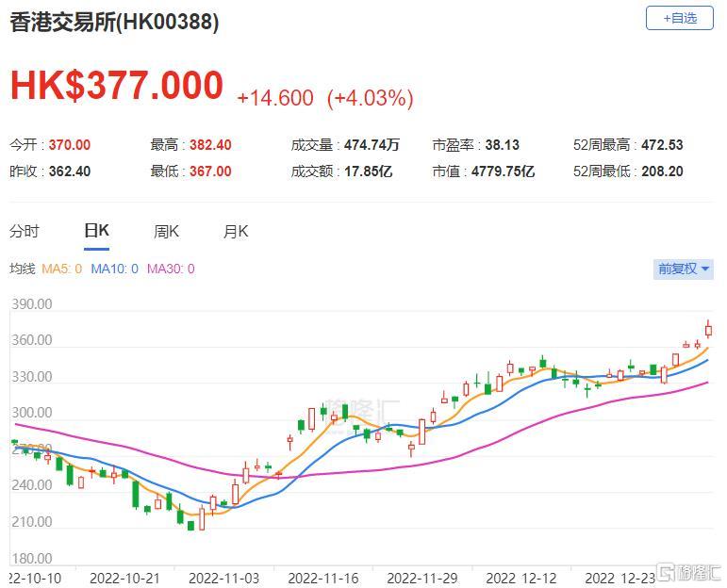Click the 360.00 price axis label
727x588 pixels.
(x=32, y=340)
